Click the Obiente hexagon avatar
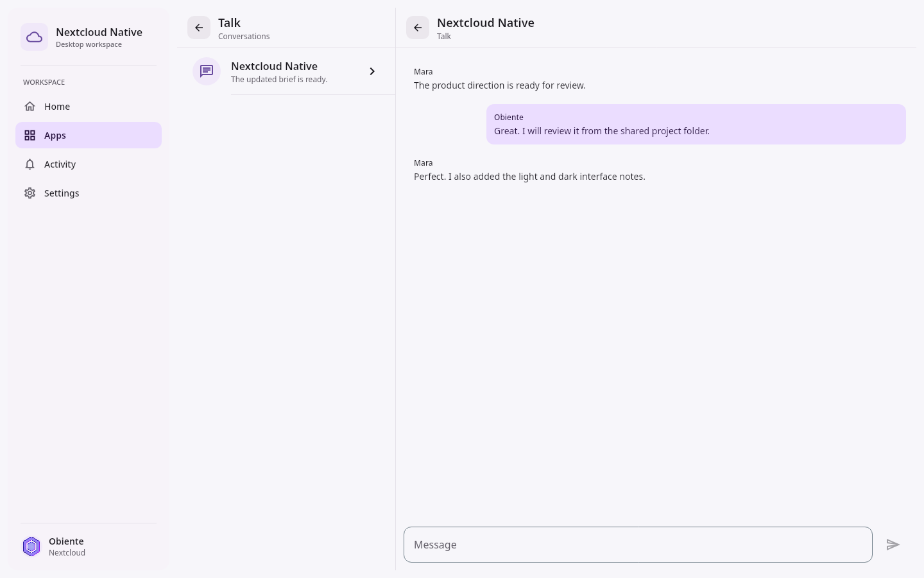This screenshot has width=924, height=578. pos(31,547)
